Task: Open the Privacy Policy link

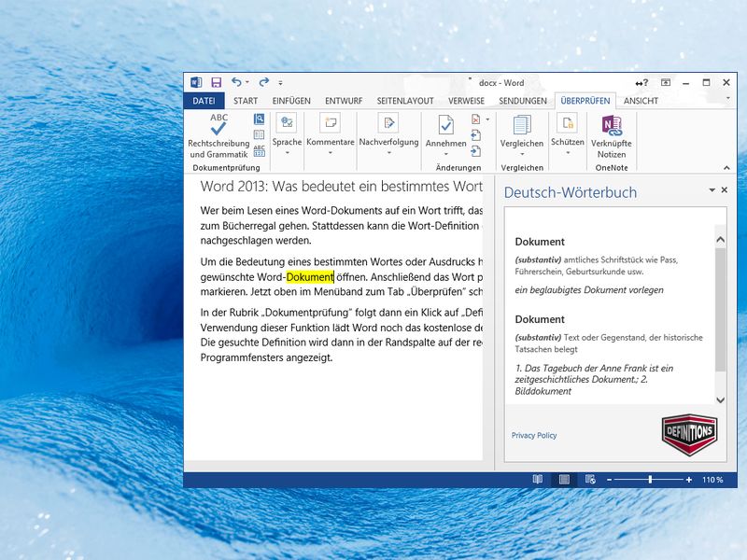Action: 533,435
